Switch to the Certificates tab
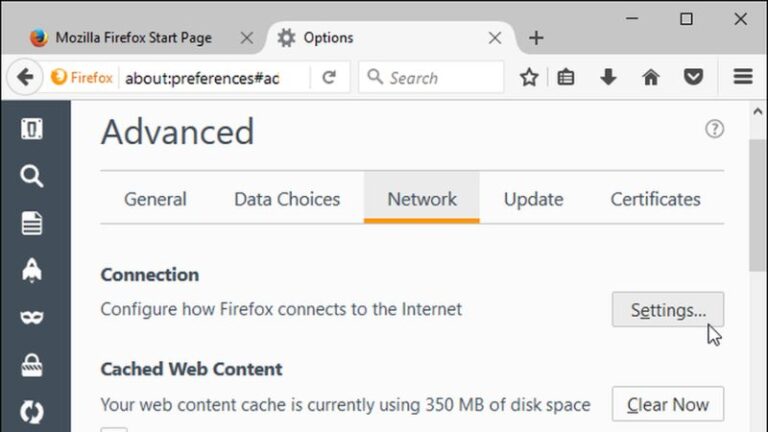This screenshot has height=432, width=768. click(655, 199)
